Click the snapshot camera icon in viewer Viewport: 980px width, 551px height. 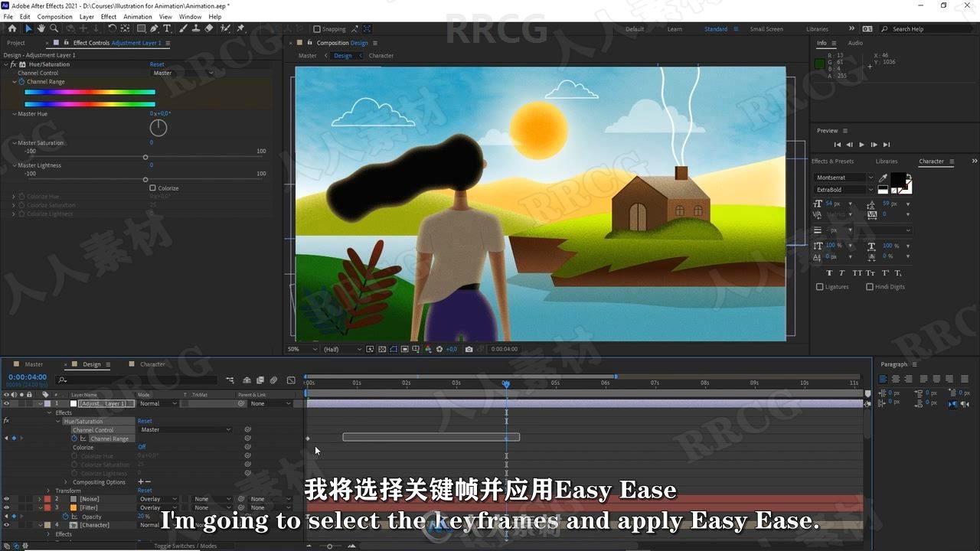coord(469,349)
